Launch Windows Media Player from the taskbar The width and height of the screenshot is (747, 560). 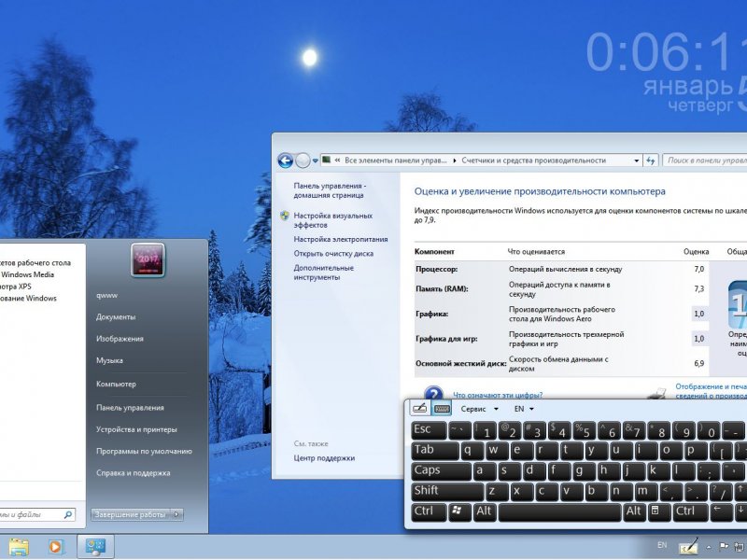click(56, 547)
